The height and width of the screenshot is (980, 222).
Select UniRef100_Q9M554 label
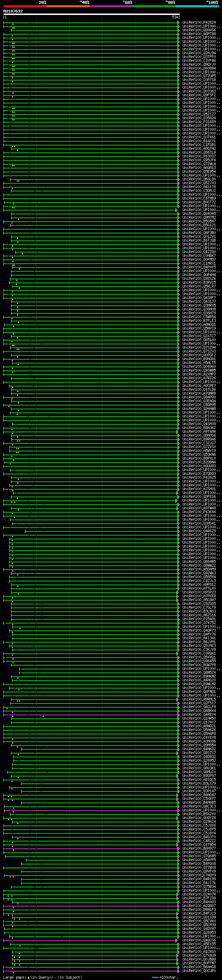(199, 745)
